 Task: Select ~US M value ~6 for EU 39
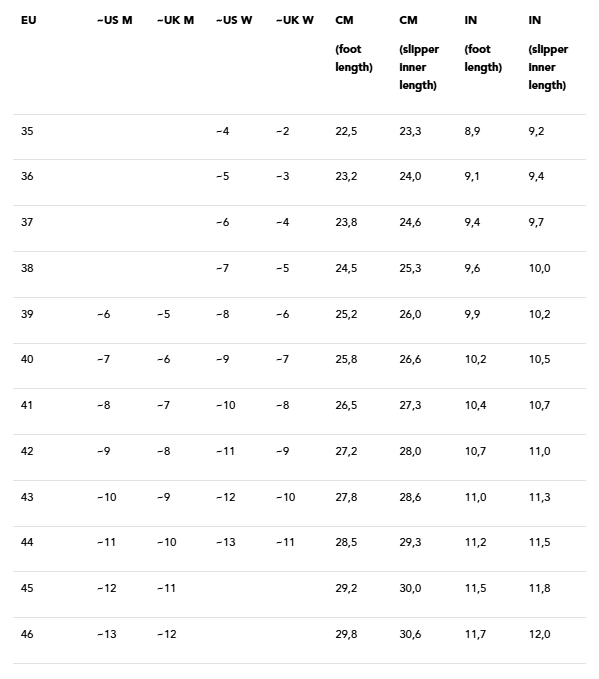[104, 314]
